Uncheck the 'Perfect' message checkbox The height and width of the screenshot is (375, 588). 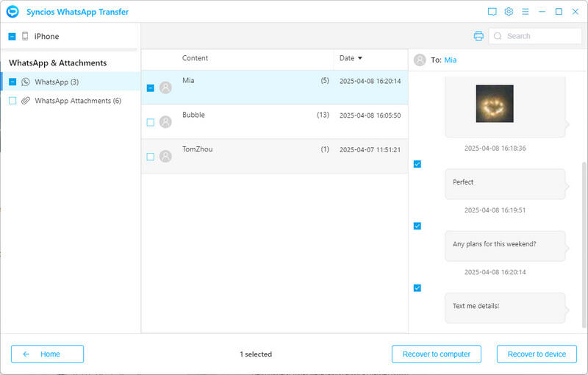coord(417,164)
